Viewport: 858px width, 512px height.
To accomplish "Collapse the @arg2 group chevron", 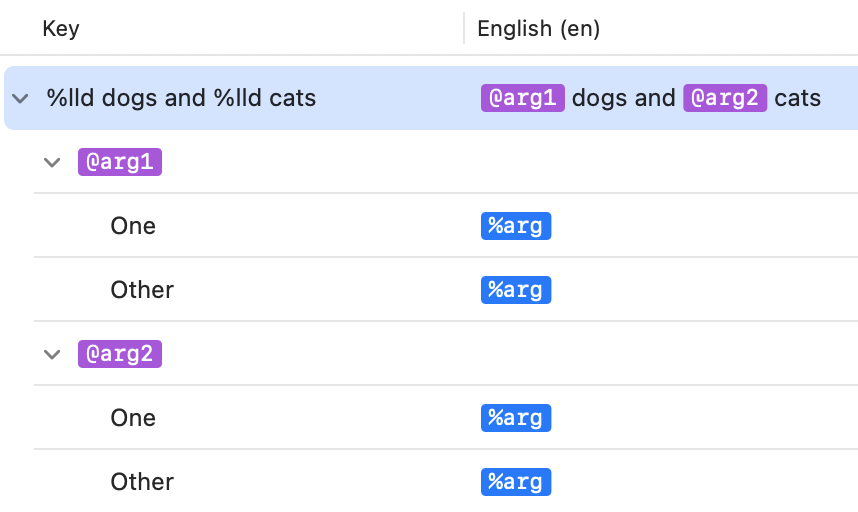I will point(53,354).
